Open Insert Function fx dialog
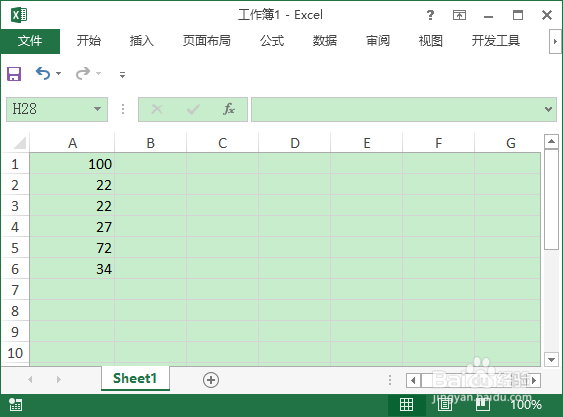This screenshot has width=563, height=417. click(x=229, y=109)
